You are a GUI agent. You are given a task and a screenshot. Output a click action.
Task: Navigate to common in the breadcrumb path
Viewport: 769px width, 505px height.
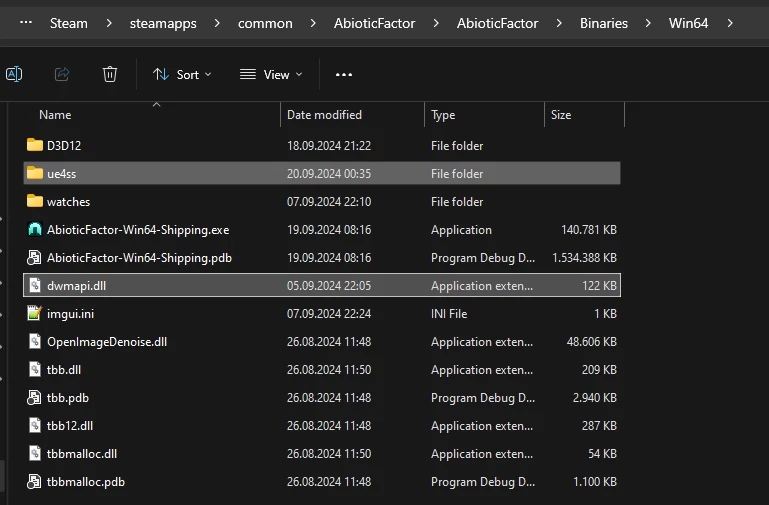tap(265, 23)
